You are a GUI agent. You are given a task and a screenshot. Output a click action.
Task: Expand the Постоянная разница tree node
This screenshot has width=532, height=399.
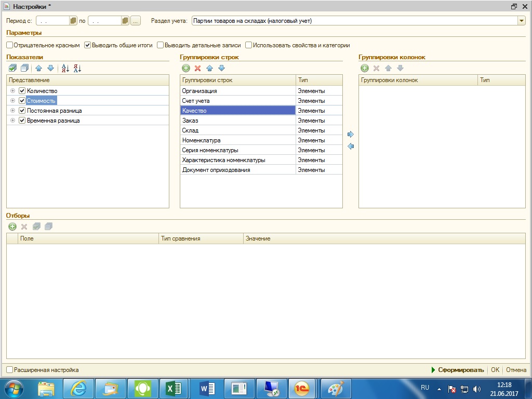point(12,111)
